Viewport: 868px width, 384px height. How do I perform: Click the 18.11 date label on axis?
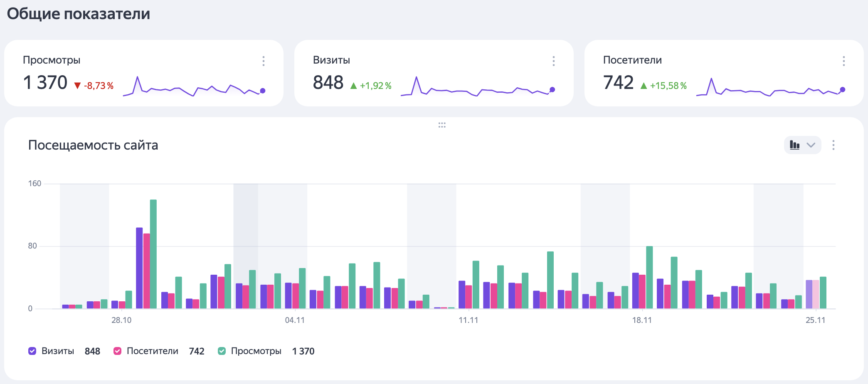click(642, 320)
